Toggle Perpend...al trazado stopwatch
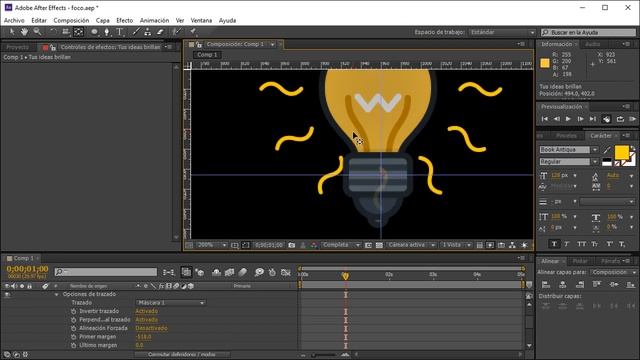Viewport: 640px width, 360px height. coord(73,320)
